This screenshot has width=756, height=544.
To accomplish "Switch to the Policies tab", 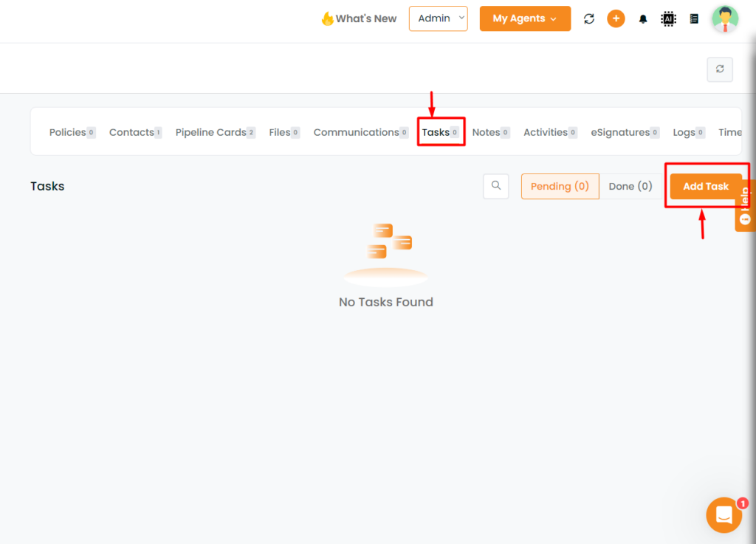I will (72, 133).
